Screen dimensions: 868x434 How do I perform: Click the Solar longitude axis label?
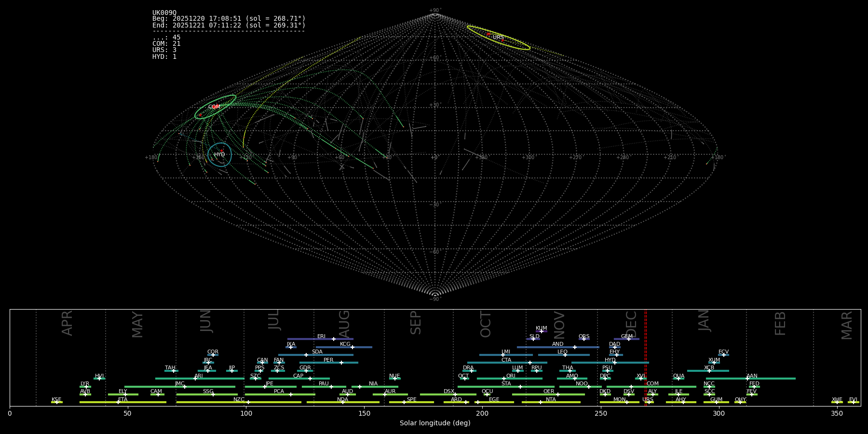[435, 423]
